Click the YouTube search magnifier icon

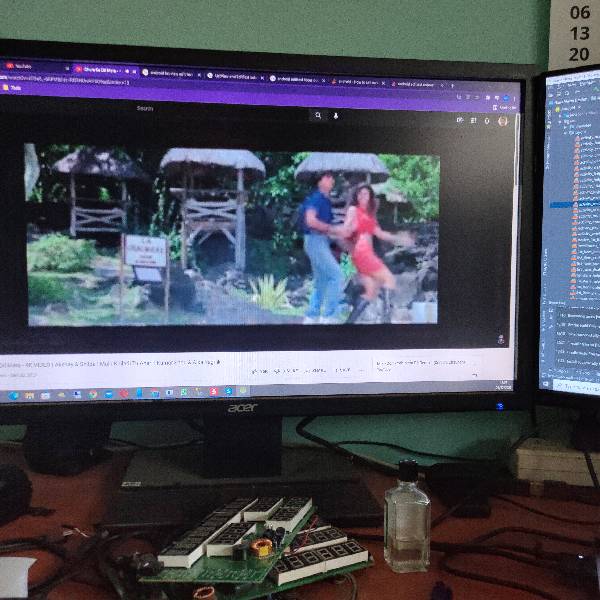(x=318, y=115)
